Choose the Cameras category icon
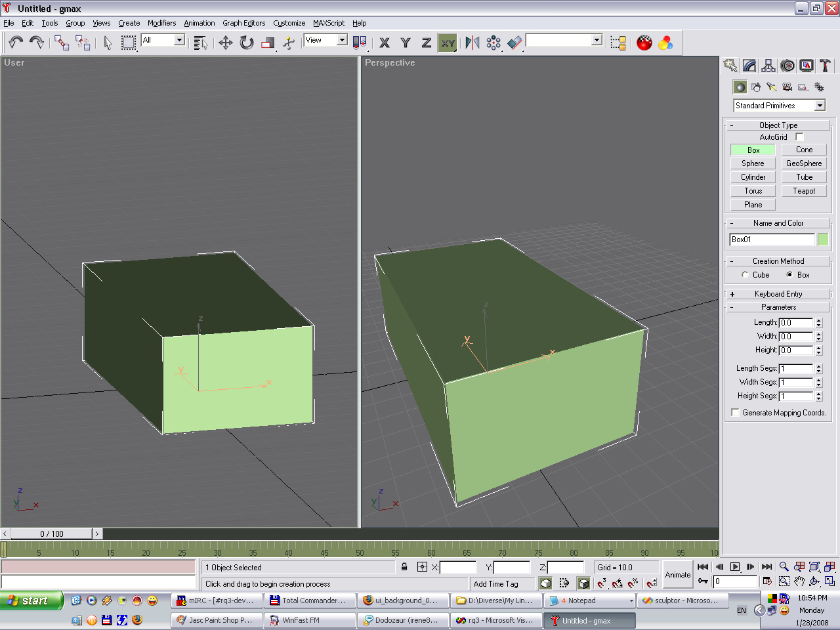840x630 pixels. pyautogui.click(x=787, y=87)
